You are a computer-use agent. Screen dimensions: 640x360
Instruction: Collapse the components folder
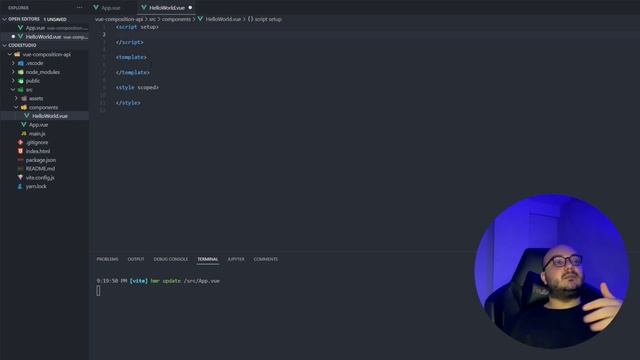click(x=16, y=107)
